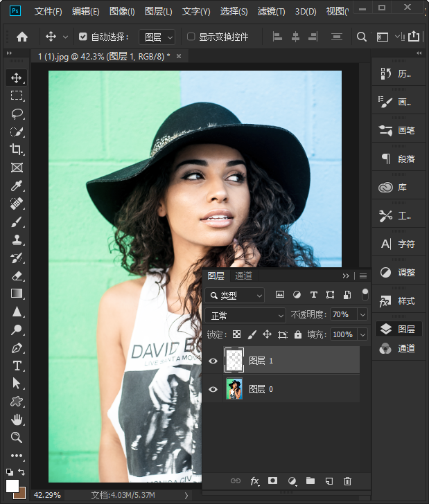Open the 调整 panel button
This screenshot has height=504, width=429.
point(398,273)
